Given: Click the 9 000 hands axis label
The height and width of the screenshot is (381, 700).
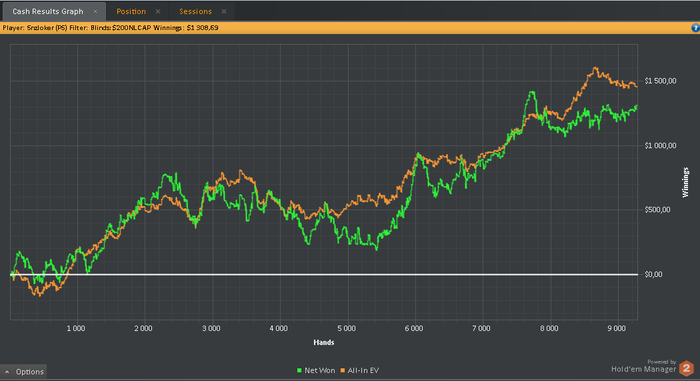Looking at the screenshot, I should (x=617, y=328).
